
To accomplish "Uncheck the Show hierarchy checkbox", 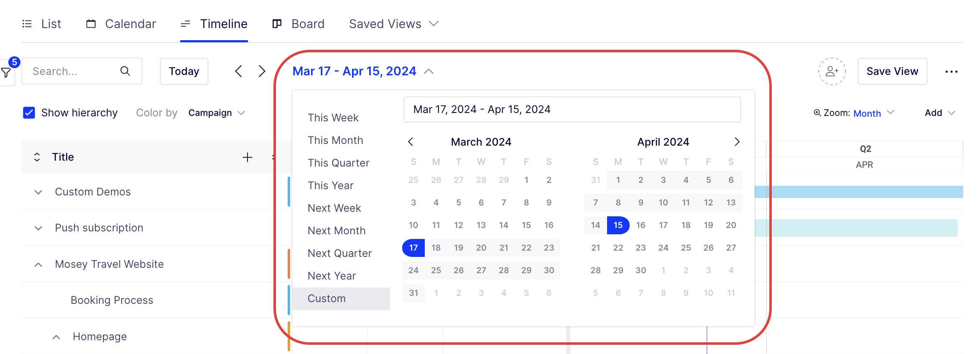I will tap(29, 113).
